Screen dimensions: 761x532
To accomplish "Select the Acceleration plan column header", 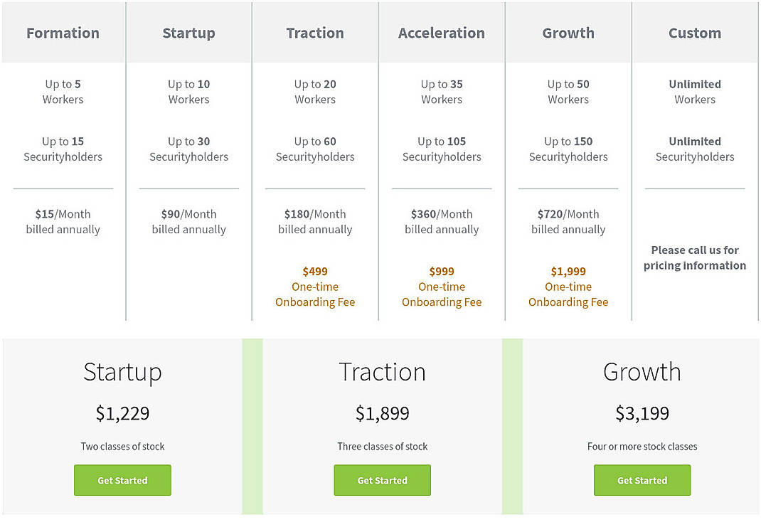I will [x=441, y=33].
